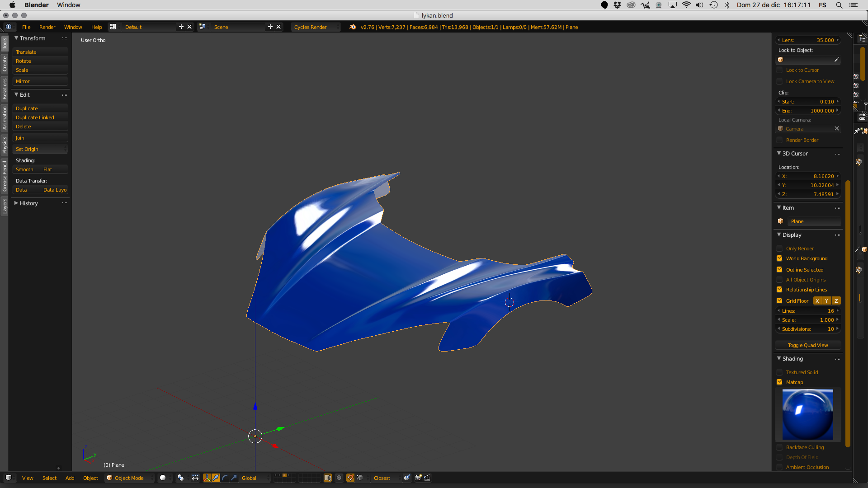Toggle the snap magnet icon
This screenshot has width=868, height=488.
tap(350, 478)
